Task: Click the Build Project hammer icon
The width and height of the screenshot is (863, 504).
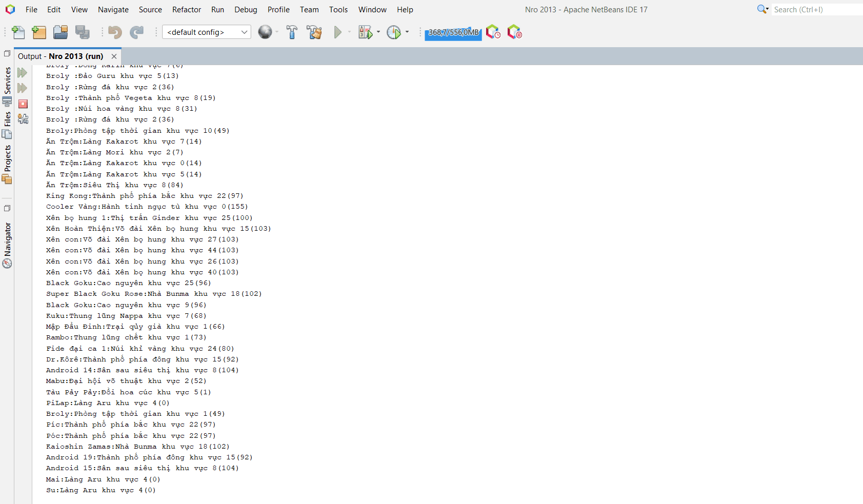Action: tap(292, 32)
